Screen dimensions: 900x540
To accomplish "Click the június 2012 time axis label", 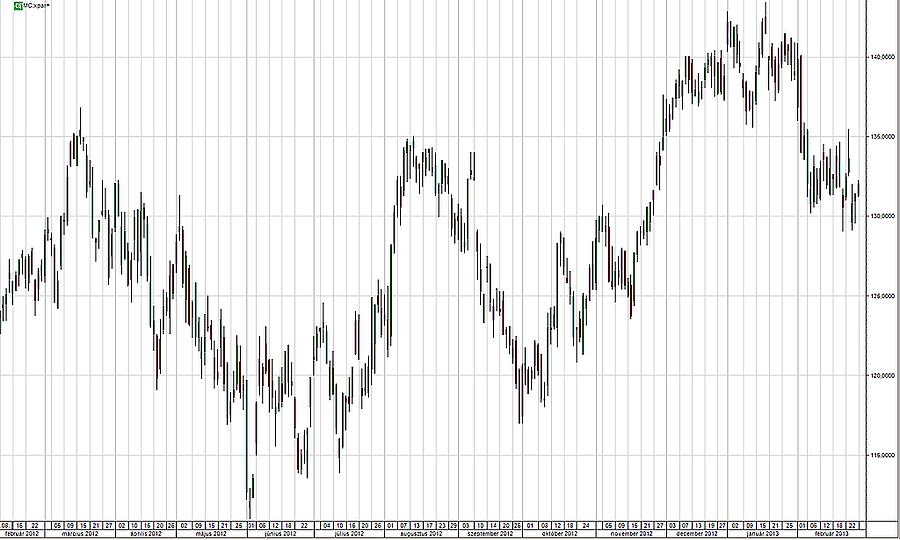I will tap(279, 534).
